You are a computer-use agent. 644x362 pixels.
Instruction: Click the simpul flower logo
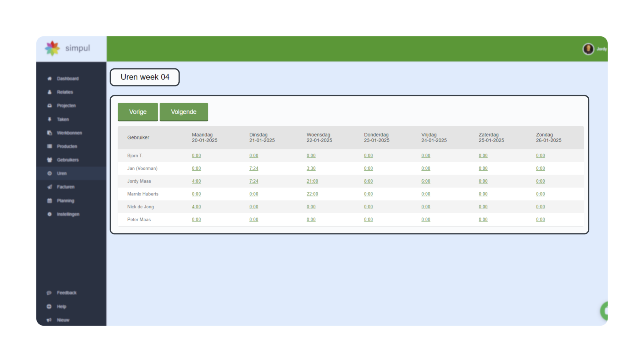(x=52, y=48)
